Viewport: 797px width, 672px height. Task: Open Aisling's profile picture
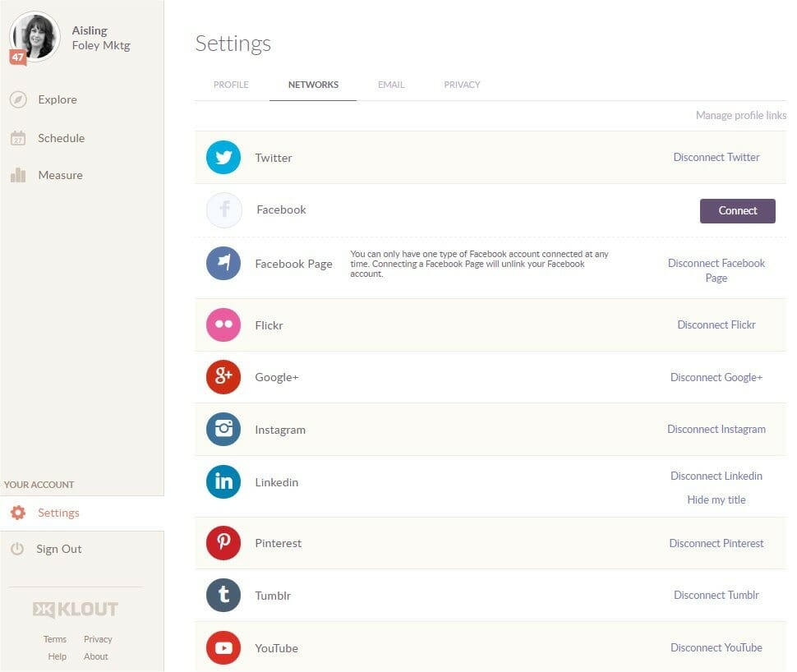(35, 37)
